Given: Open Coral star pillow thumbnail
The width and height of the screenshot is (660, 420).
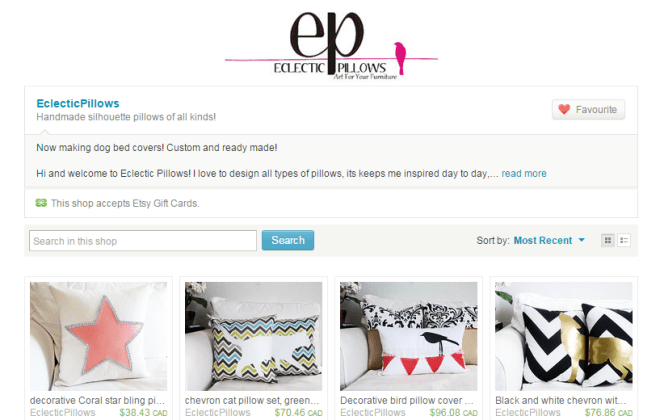Looking at the screenshot, I should coord(98,336).
